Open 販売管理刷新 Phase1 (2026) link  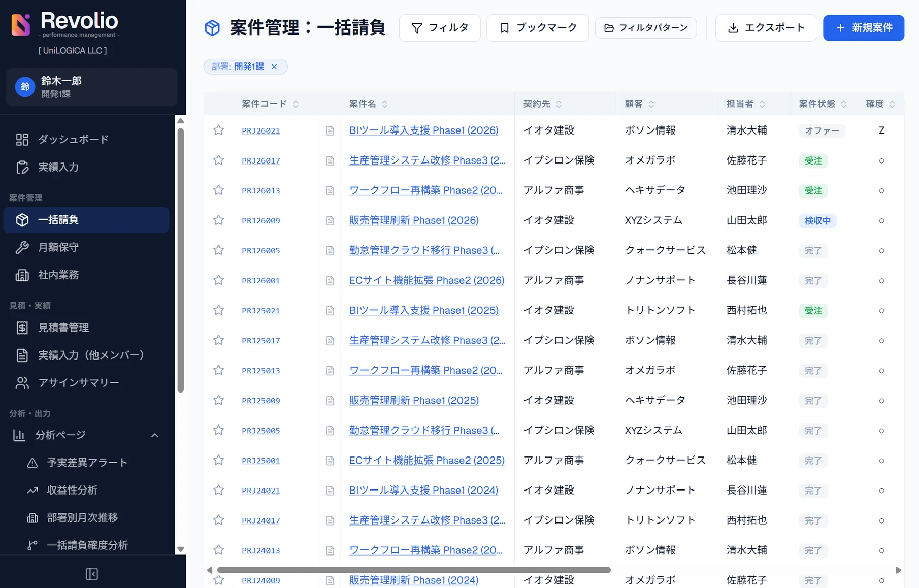pos(414,220)
